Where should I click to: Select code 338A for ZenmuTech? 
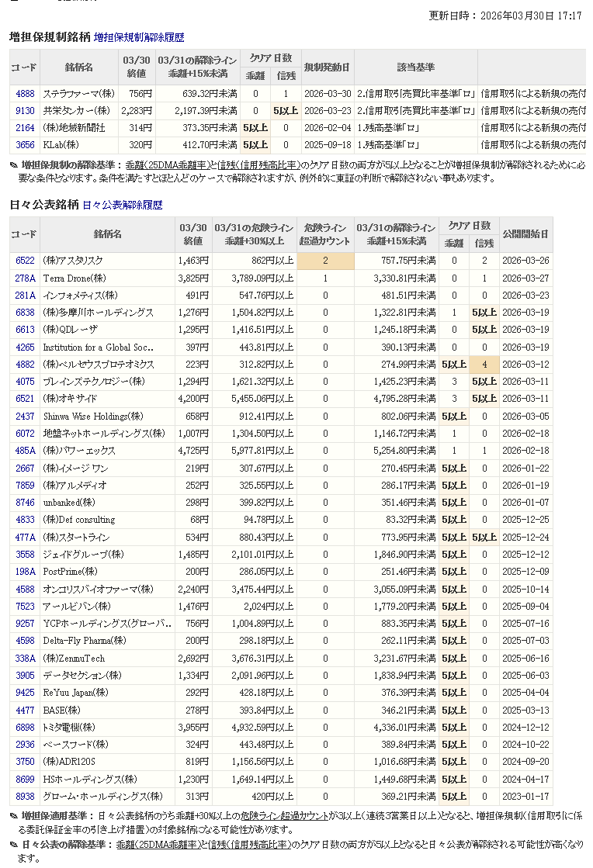point(25,658)
